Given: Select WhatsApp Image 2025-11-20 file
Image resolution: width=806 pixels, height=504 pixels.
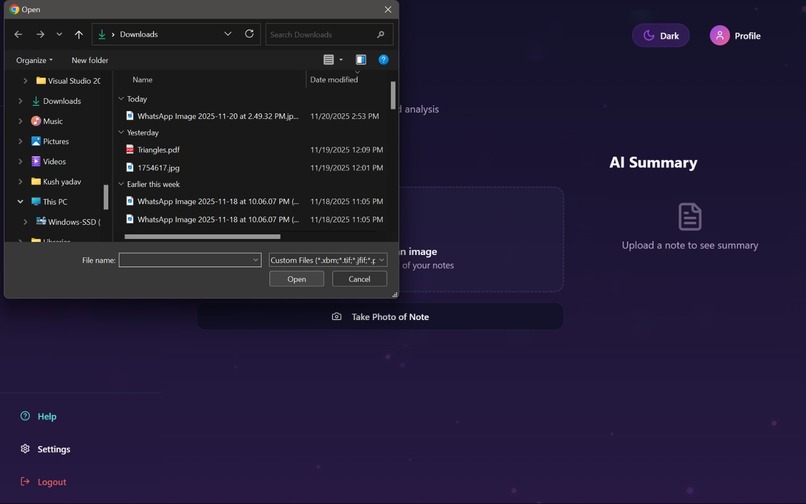Looking at the screenshot, I should [217, 116].
